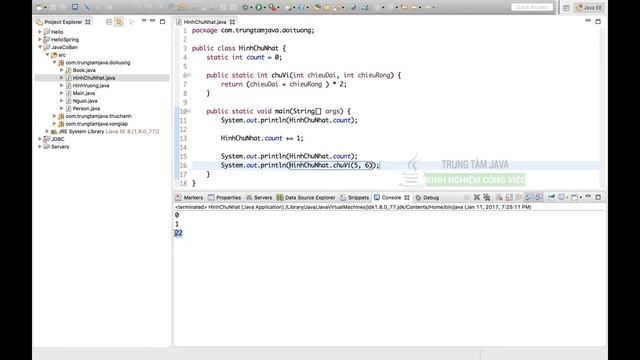Toggle Scroll Lock in the Console
Viewport: 640px width, 360px height.
pyautogui.click(x=509, y=197)
